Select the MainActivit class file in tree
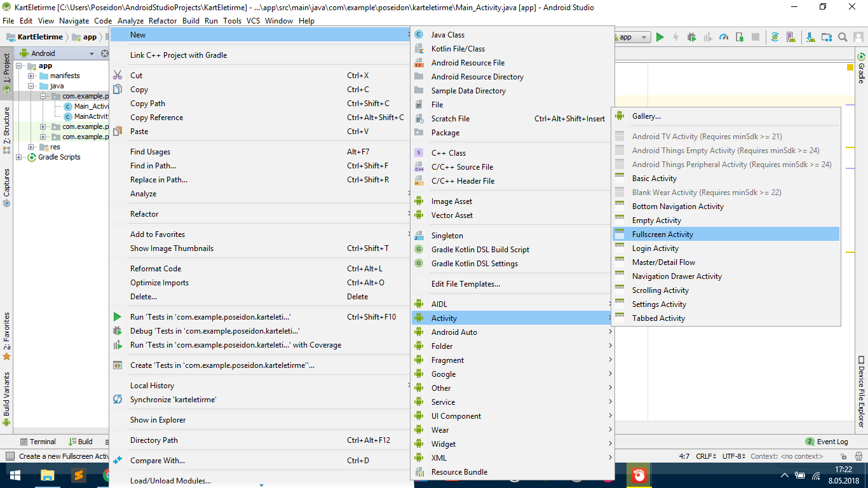This screenshot has width=868, height=488. (x=86, y=116)
